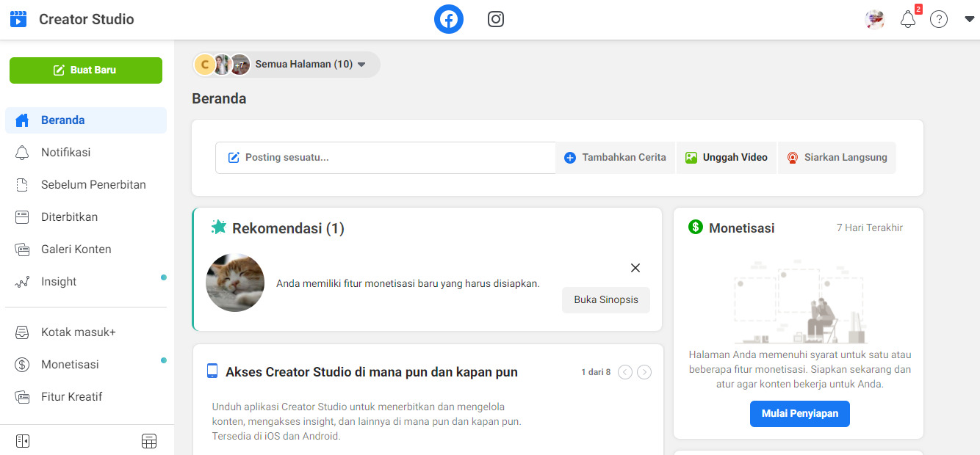
Task: Collapse the left sidebar panel
Action: tap(22, 440)
